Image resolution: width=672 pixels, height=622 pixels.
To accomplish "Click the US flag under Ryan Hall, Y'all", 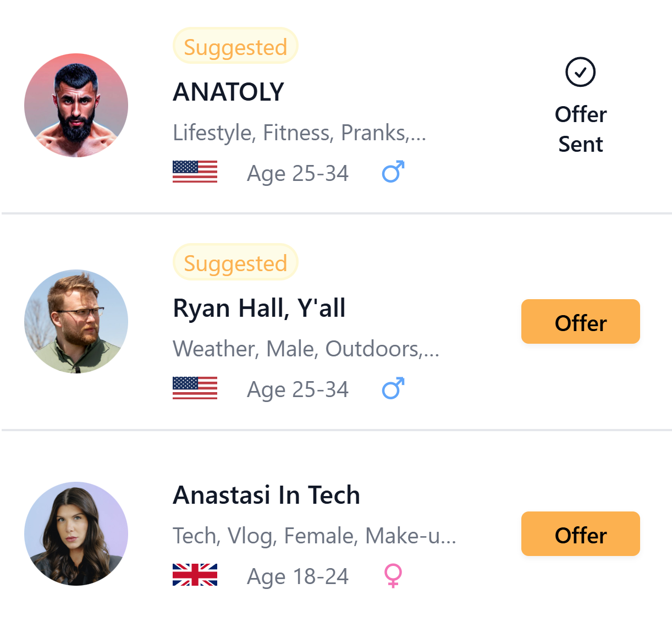I will [x=195, y=388].
